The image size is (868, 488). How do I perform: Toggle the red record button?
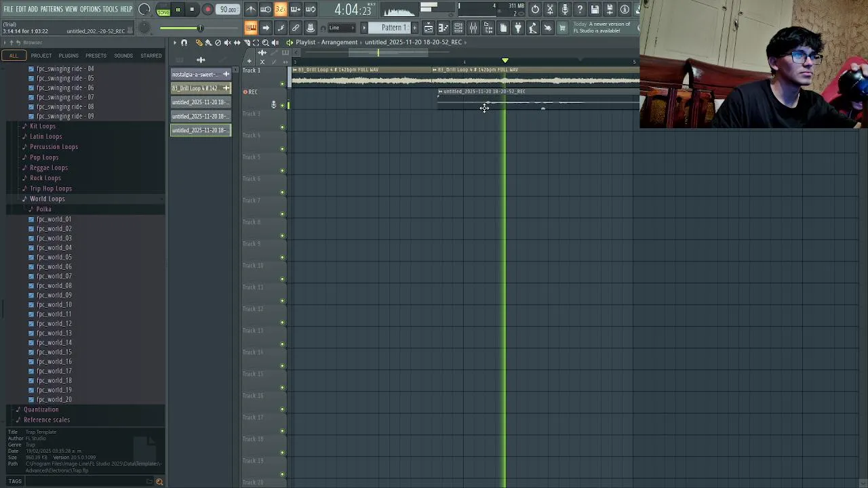click(208, 9)
